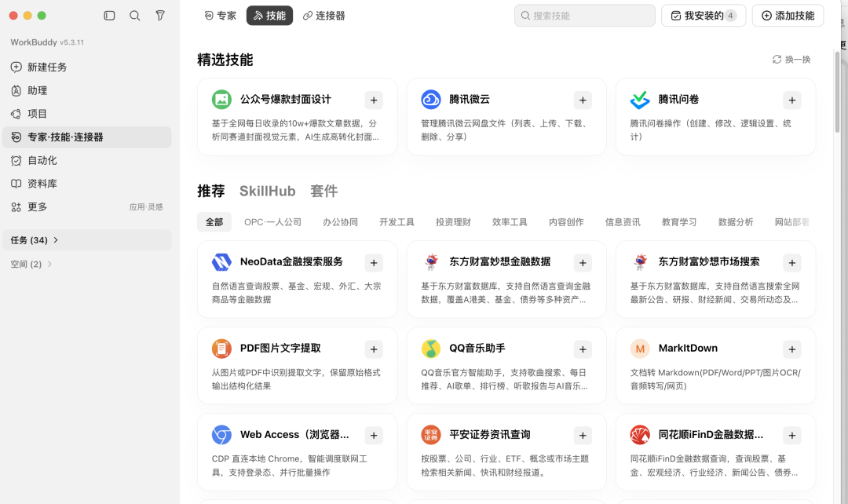
Task: Focus the 搜索技能 search field
Action: click(x=585, y=16)
